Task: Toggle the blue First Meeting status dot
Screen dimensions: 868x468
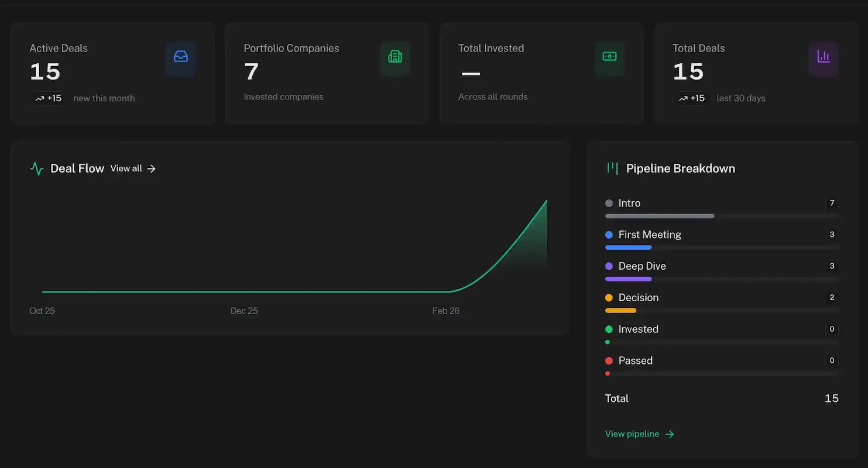Action: click(609, 235)
